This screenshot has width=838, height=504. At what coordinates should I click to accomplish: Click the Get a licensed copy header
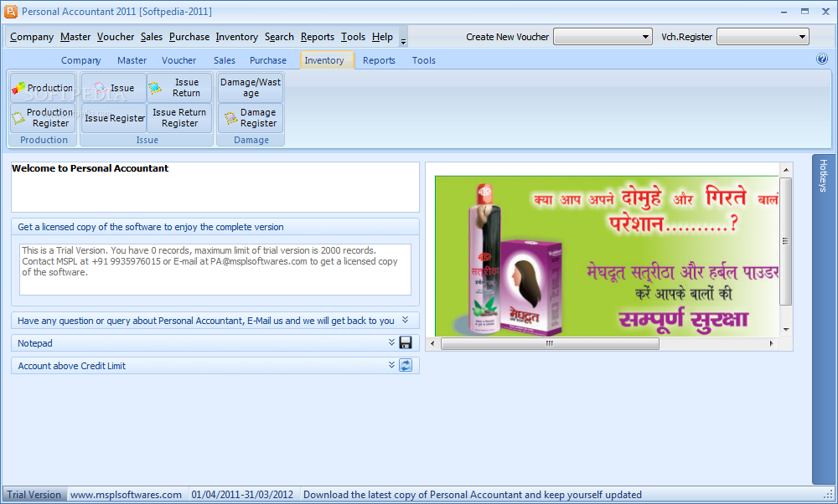(x=215, y=226)
